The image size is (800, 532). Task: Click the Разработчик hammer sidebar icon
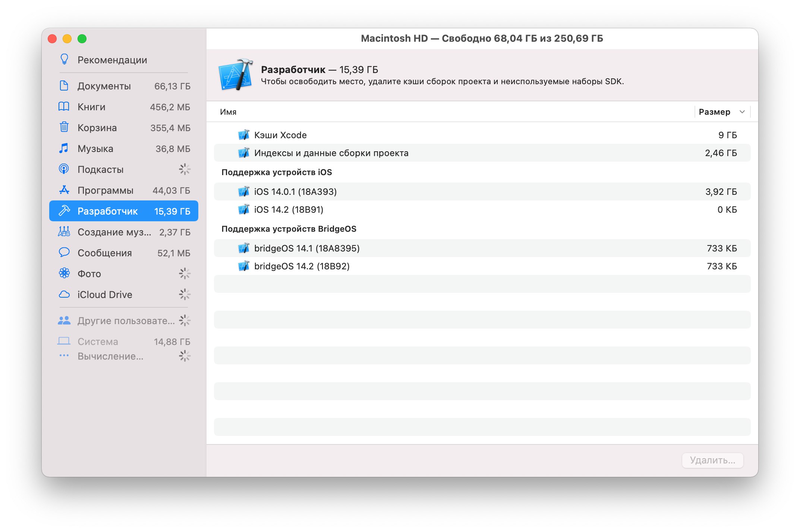coord(64,211)
